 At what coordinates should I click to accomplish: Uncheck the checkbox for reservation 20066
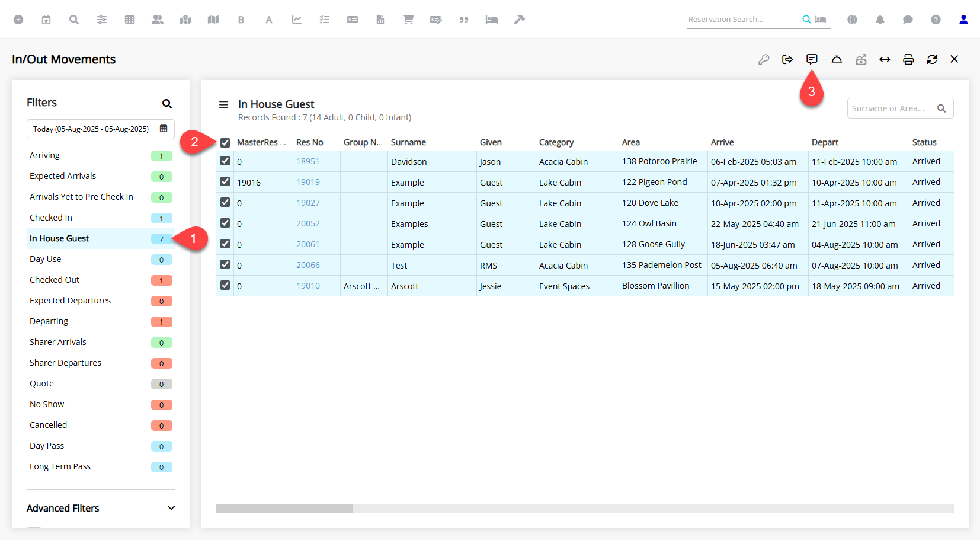pos(225,264)
